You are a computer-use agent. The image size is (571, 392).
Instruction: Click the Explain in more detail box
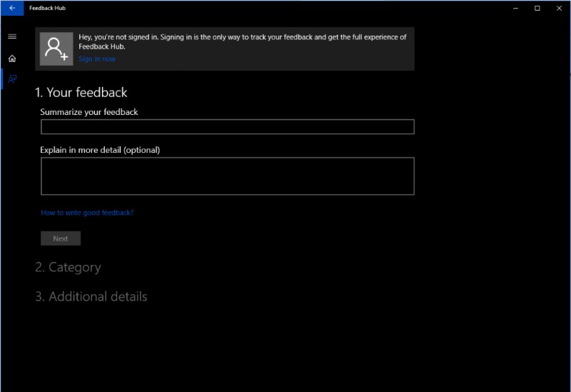(x=228, y=176)
